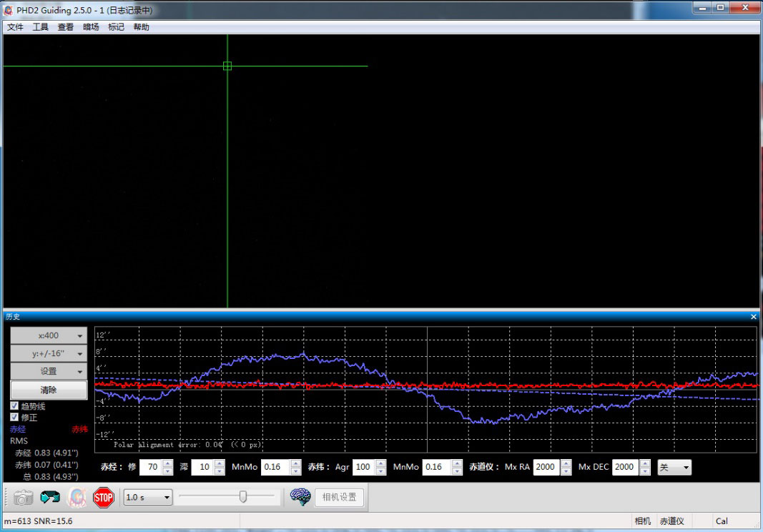Click the Mx RA value field
This screenshot has width=763, height=532.
(x=546, y=467)
